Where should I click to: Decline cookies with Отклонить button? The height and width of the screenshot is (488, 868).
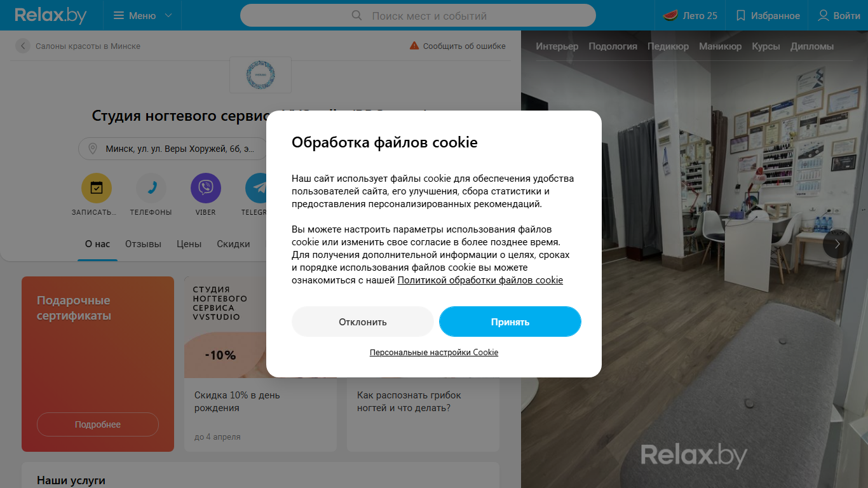click(363, 322)
